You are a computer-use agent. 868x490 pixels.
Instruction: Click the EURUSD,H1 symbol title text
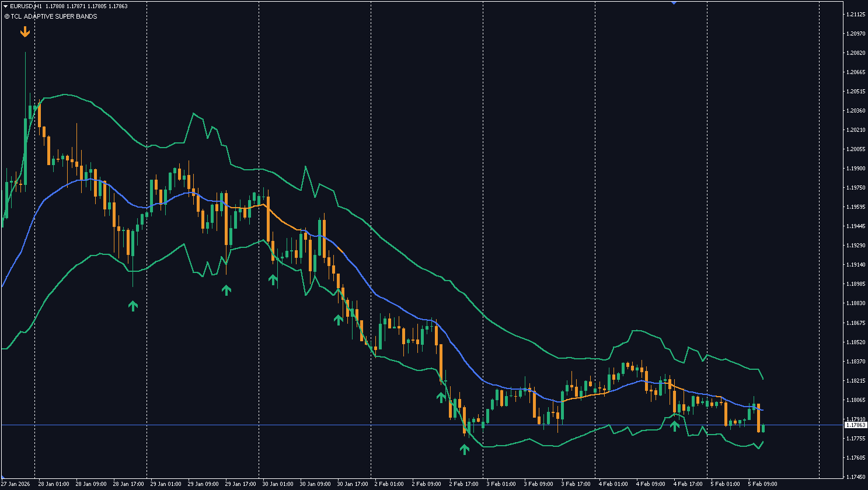(26, 6)
